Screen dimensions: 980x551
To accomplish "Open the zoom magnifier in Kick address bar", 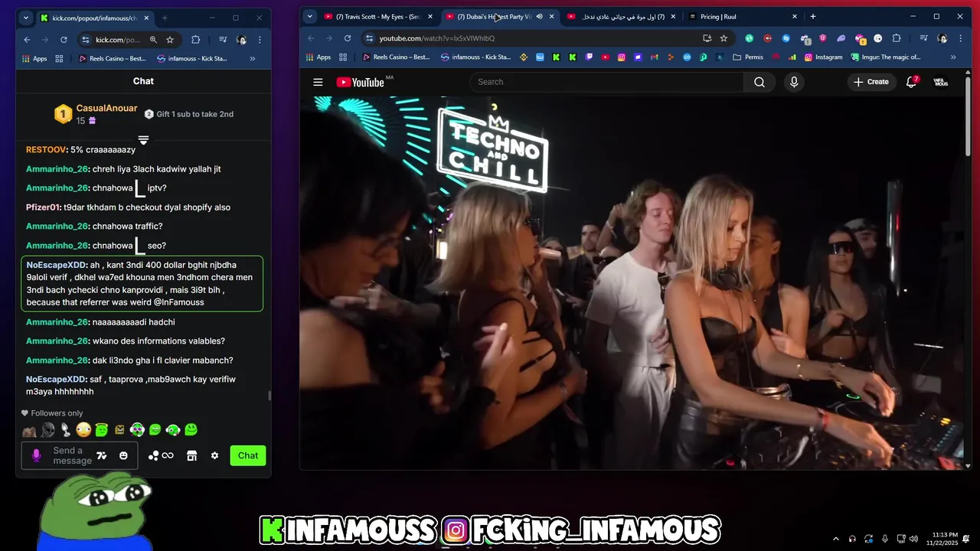I will coord(153,40).
